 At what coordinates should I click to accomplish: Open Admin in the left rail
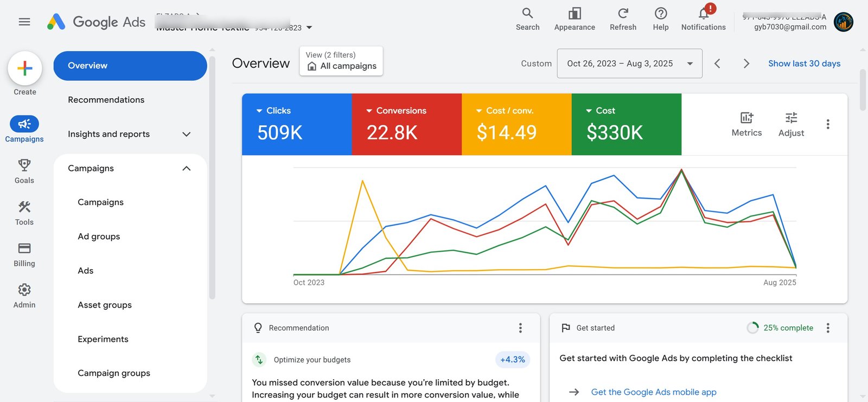pyautogui.click(x=24, y=296)
